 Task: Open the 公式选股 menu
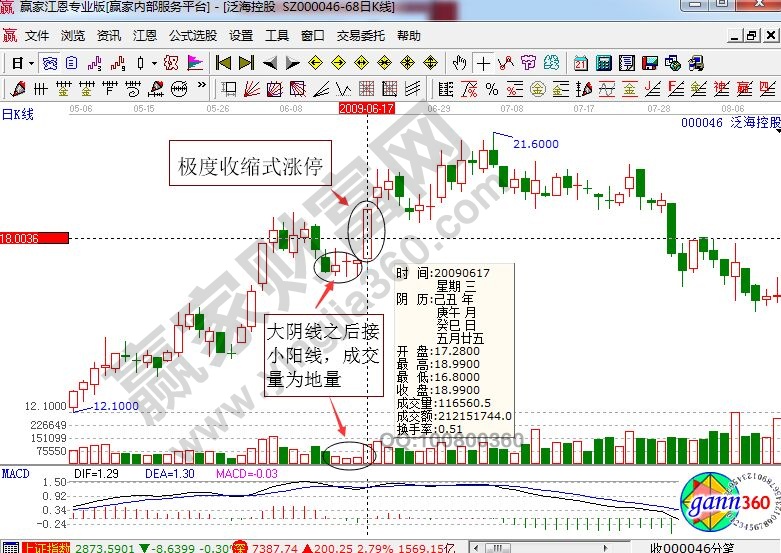click(193, 35)
